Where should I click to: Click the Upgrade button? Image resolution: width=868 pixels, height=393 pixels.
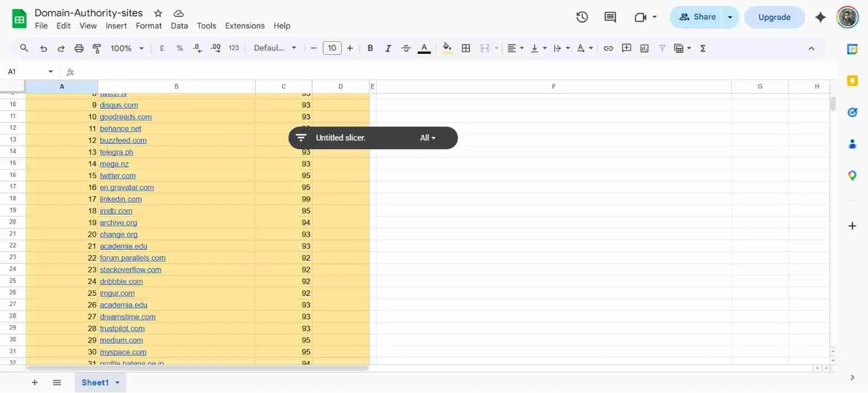click(774, 17)
